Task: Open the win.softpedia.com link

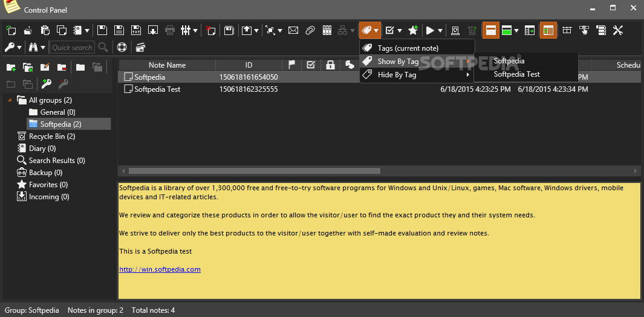Action: point(160,269)
